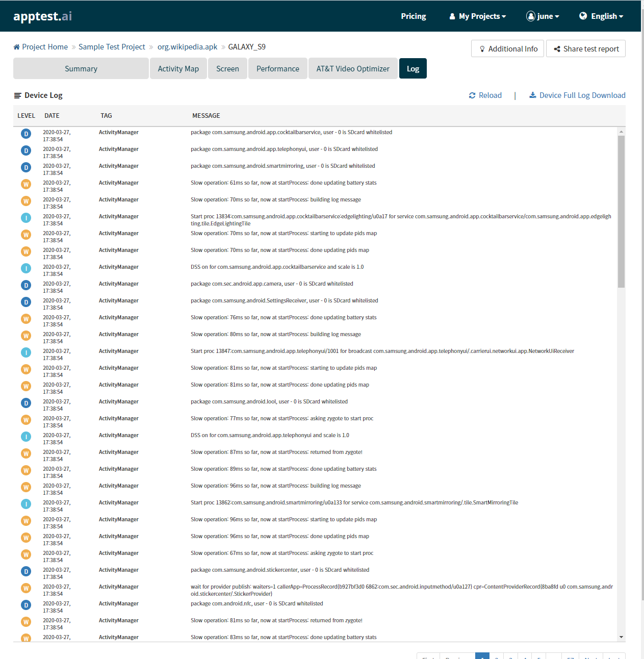Click D level icon for android.nfc whitelisted row
This screenshot has height=659, width=644.
point(26,605)
